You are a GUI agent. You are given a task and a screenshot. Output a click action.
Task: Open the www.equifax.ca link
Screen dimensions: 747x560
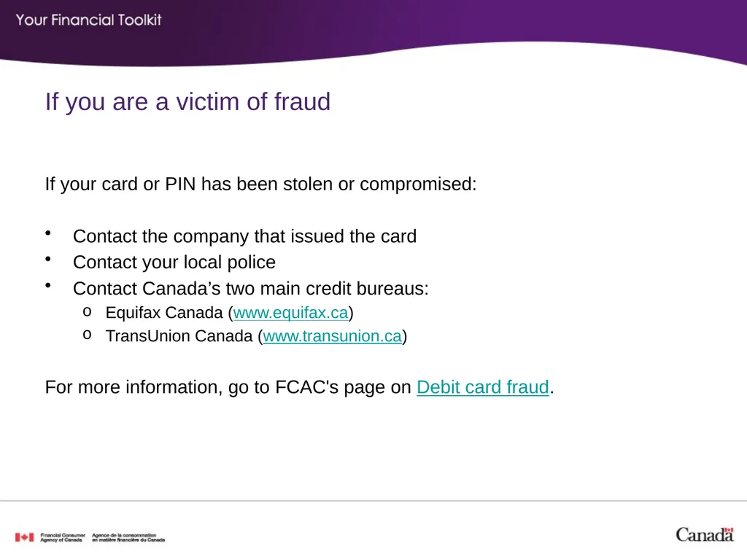290,313
